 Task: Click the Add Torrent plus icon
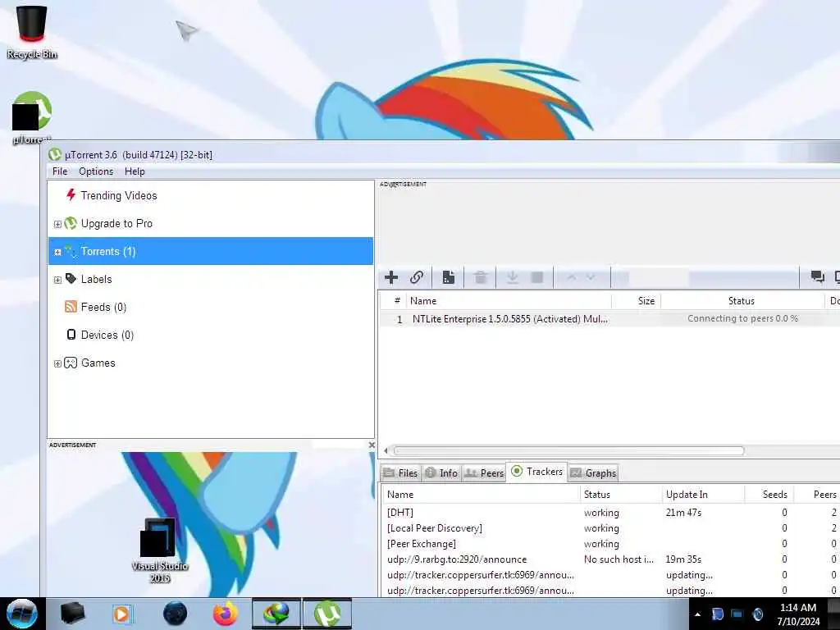coord(391,277)
